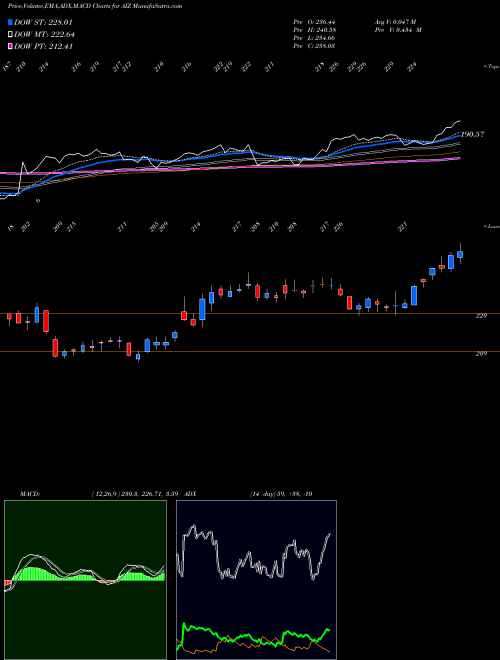Click the green MACD histogram panel

(85, 580)
